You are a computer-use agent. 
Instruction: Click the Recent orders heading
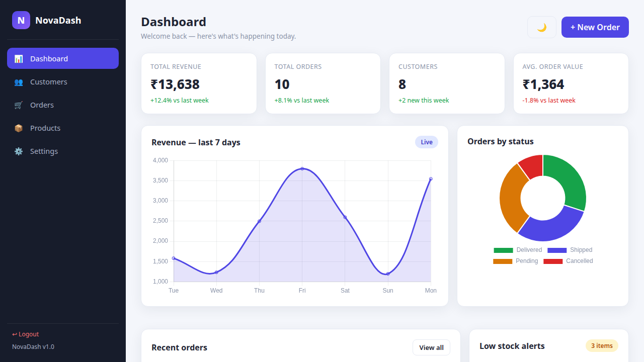(x=179, y=347)
